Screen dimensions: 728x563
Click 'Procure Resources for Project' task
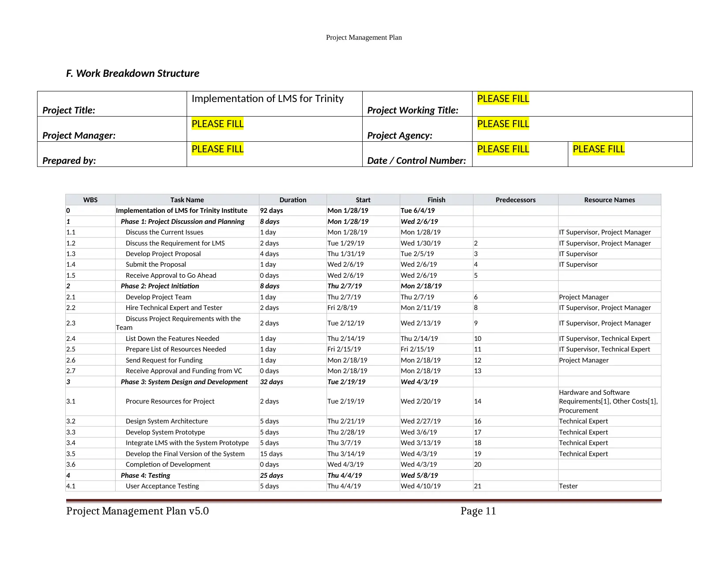coord(170,401)
